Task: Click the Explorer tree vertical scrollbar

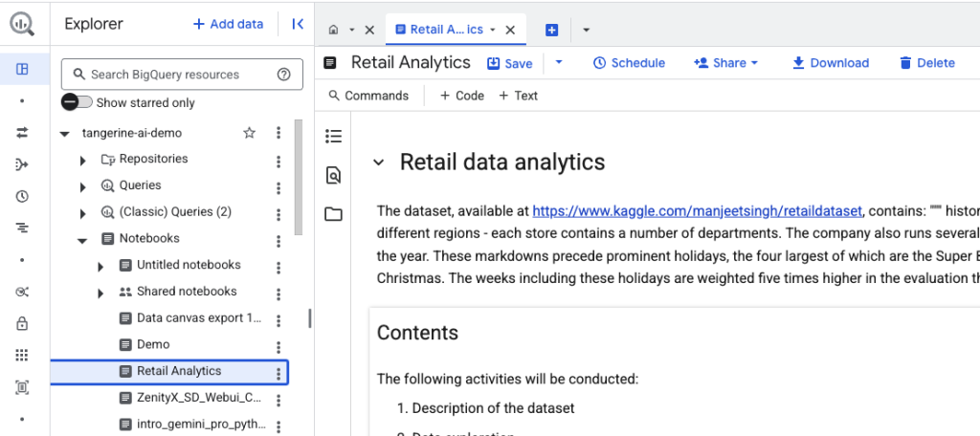Action: 299,178
